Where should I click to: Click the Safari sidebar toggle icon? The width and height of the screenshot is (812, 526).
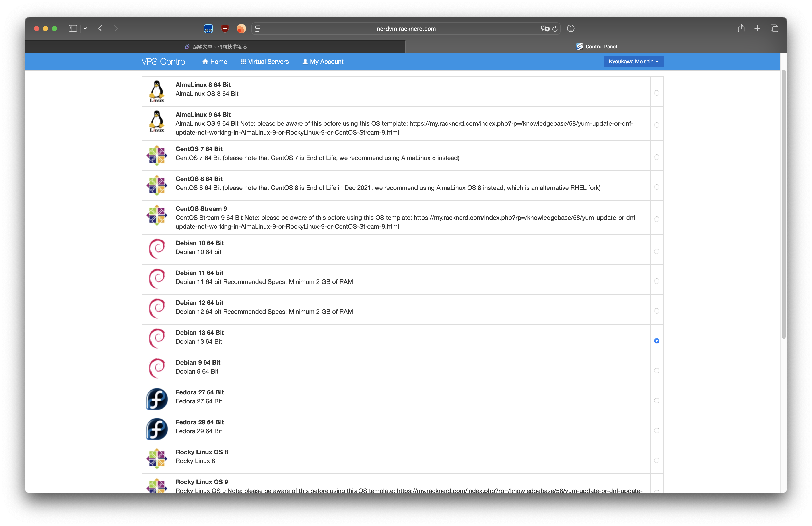pos(73,28)
